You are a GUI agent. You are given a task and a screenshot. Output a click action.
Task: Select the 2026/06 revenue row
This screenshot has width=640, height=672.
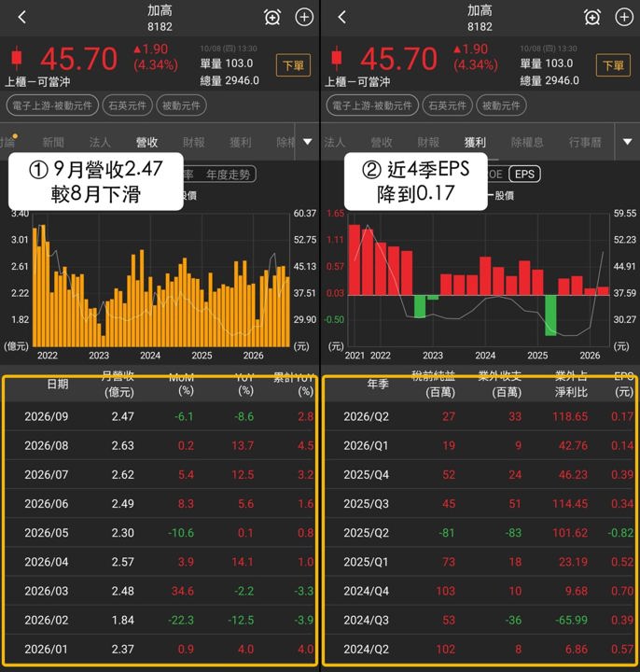[x=160, y=504]
